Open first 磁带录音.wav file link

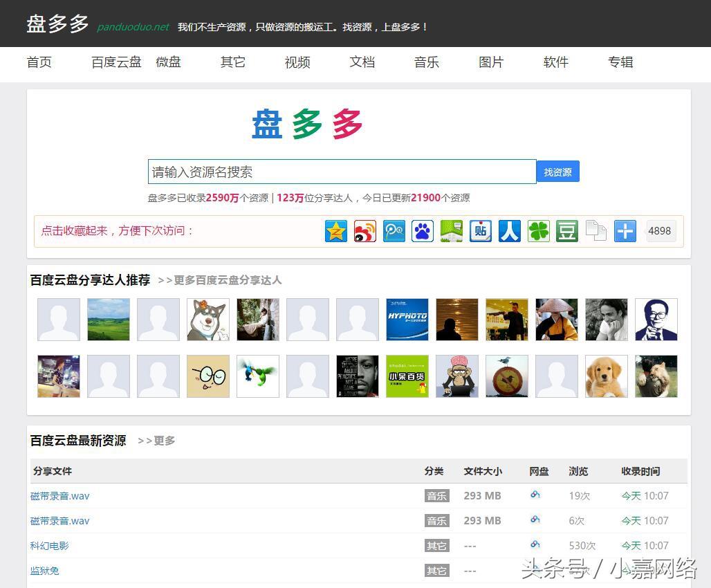(x=60, y=496)
